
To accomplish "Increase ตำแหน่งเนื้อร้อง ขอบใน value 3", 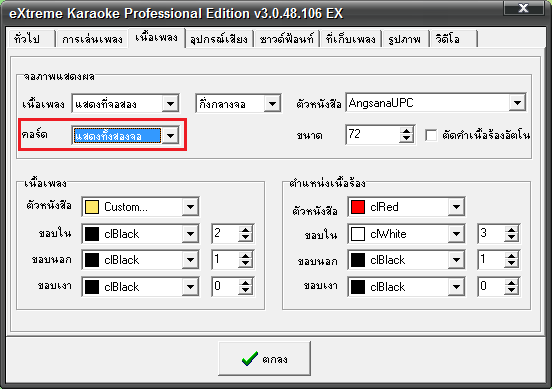I will pos(512,230).
